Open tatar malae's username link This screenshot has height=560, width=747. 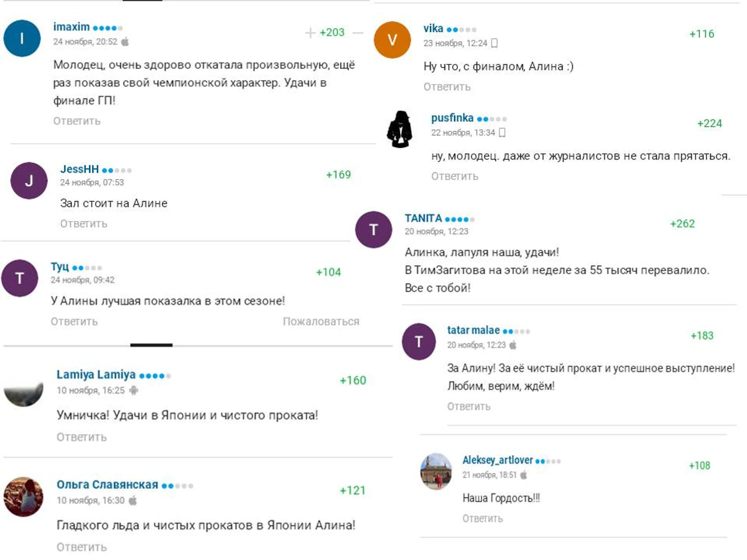pyautogui.click(x=473, y=330)
